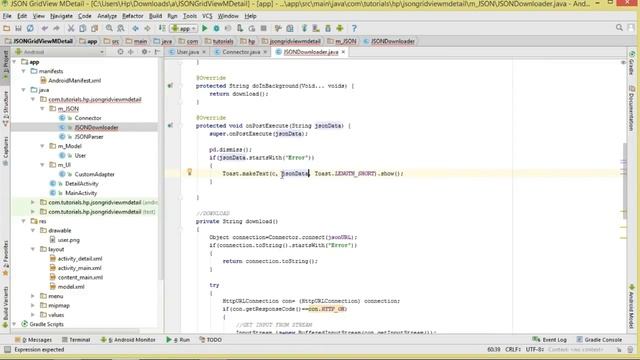Open the Terminal tool window
This screenshot has width=640, height=360.
[76, 339]
